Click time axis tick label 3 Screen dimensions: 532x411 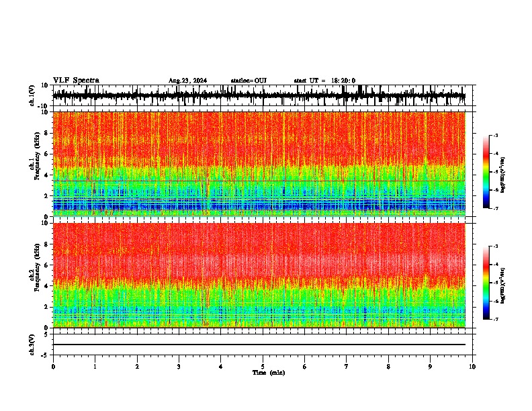point(179,367)
